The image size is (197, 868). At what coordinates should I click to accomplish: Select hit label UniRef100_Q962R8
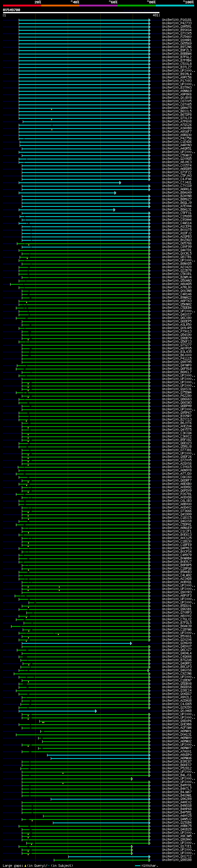pos(177,799)
